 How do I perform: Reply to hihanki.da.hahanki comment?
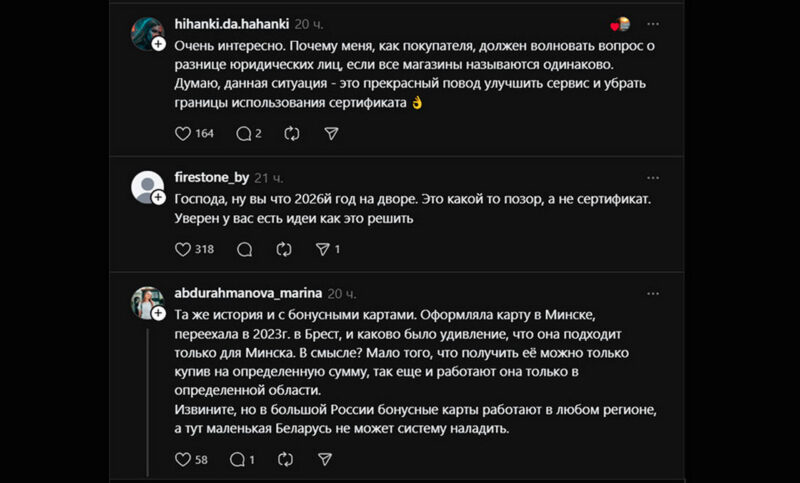click(243, 133)
